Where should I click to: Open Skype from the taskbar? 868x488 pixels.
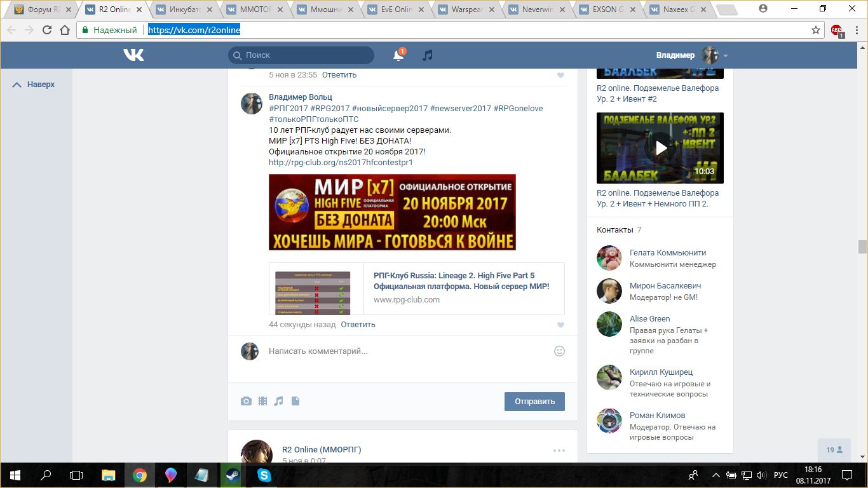(264, 475)
